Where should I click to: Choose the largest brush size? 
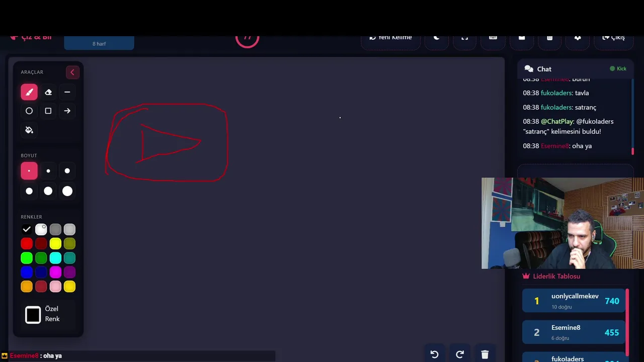pos(67,191)
